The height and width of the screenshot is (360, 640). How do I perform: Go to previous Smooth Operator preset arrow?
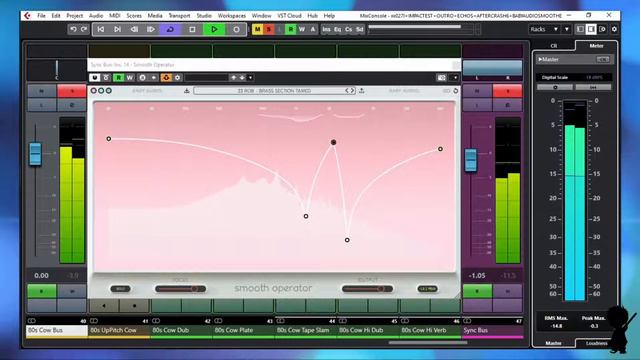pyautogui.click(x=347, y=91)
